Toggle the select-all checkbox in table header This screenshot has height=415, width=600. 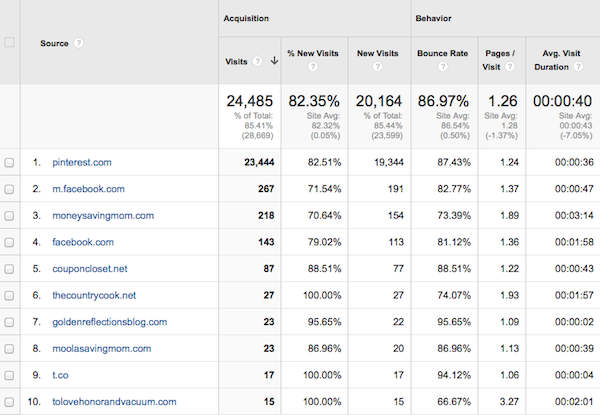[x=10, y=43]
